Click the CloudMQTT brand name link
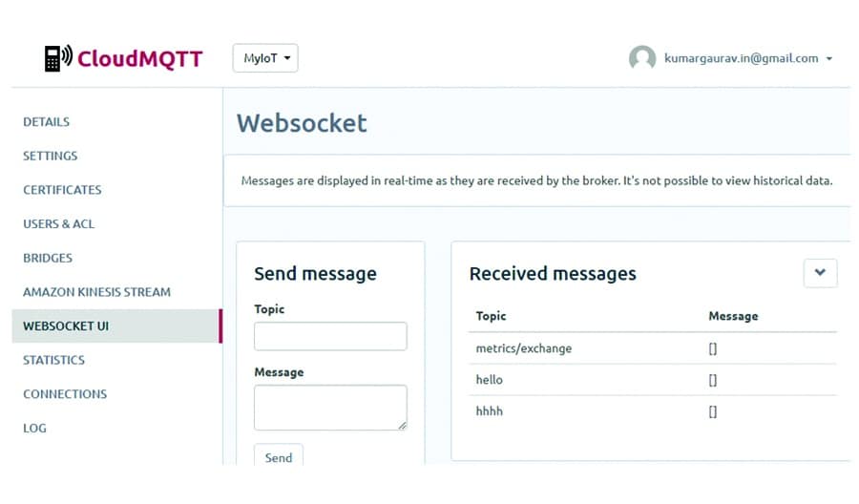The height and width of the screenshot is (504, 859). pos(139,59)
